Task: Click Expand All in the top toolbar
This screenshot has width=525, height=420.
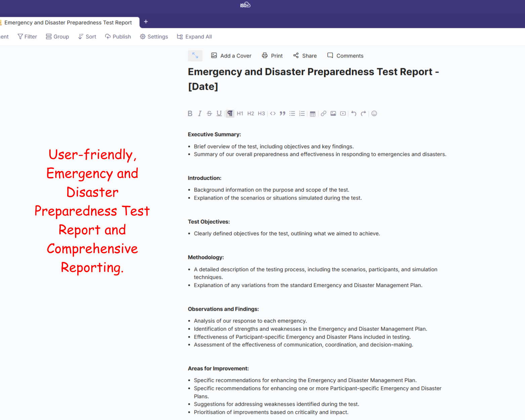Action: 194,37
